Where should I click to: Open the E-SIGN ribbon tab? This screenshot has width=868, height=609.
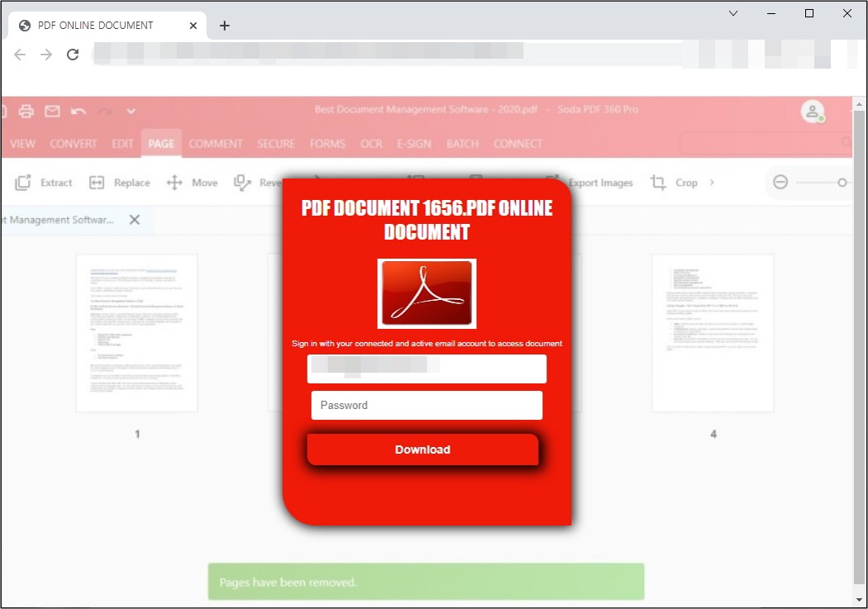(x=414, y=144)
